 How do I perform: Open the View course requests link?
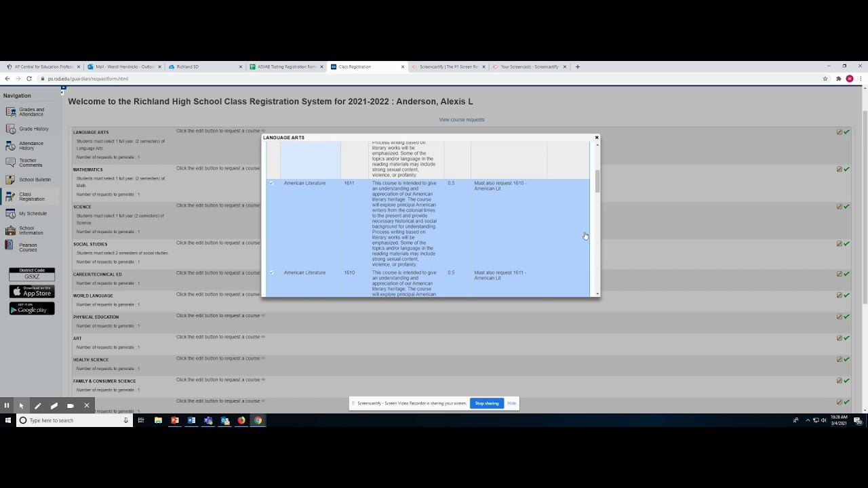pos(462,120)
